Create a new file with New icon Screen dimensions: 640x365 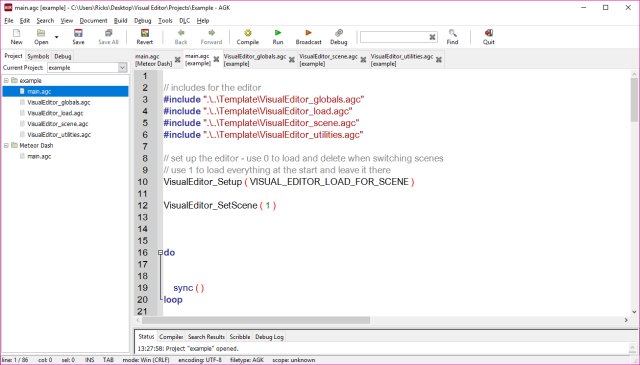coord(16,36)
